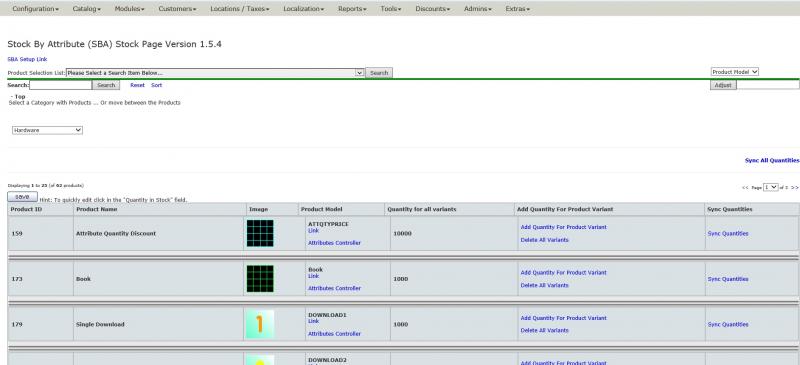Open Attribute Quantity Discount product image thumbnail

tap(260, 233)
